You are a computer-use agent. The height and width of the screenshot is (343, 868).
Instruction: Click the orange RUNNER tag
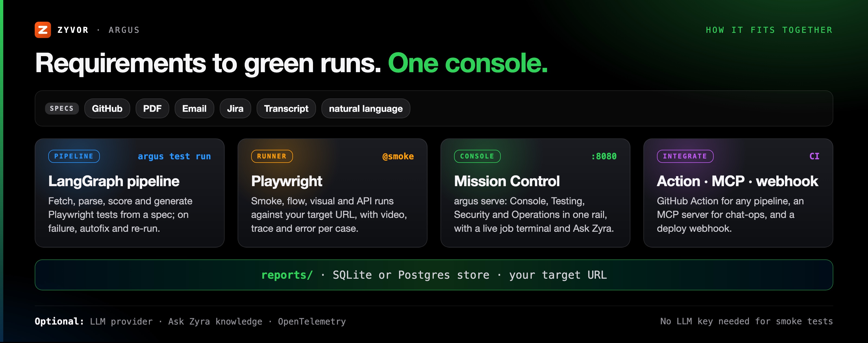[272, 156]
